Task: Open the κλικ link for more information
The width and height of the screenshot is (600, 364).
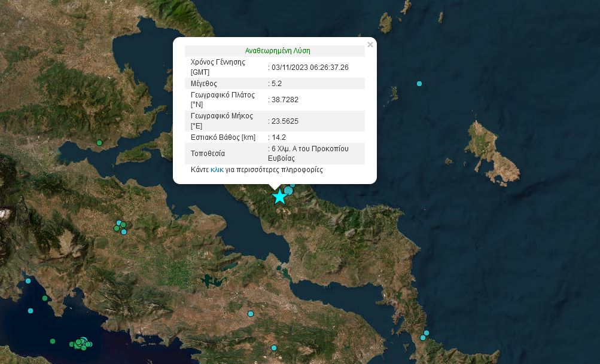Action: tap(217, 170)
